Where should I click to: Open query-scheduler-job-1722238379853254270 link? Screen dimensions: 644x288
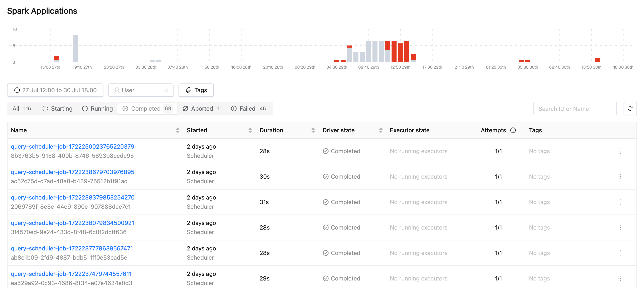pos(73,197)
